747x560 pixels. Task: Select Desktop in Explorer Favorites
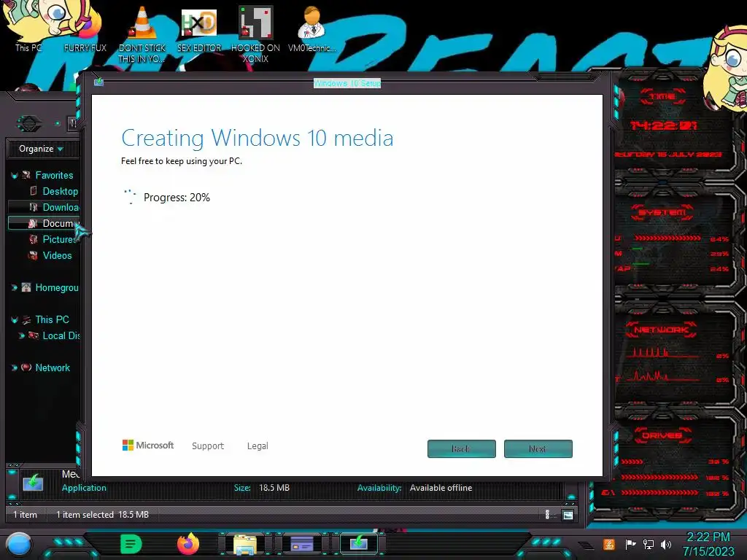pos(60,191)
